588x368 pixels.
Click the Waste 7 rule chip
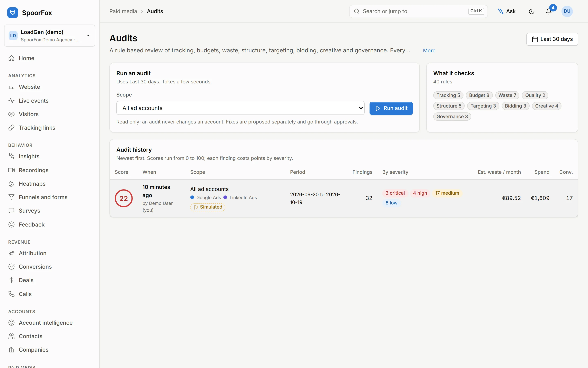point(507,95)
